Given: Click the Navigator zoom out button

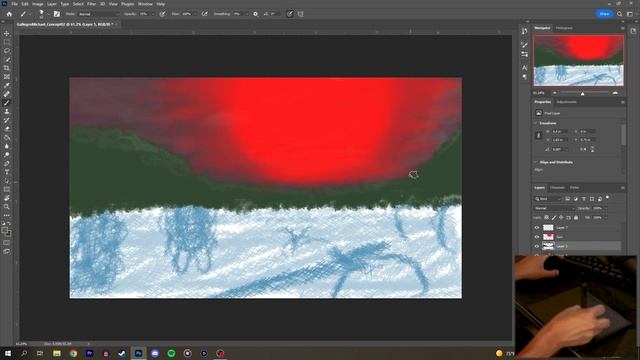Looking at the screenshot, I should coord(554,93).
